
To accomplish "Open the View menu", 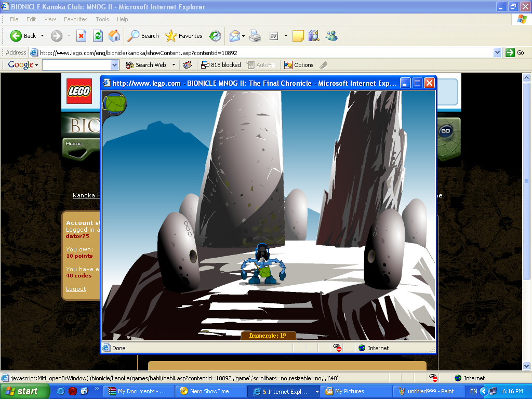I will pos(50,19).
